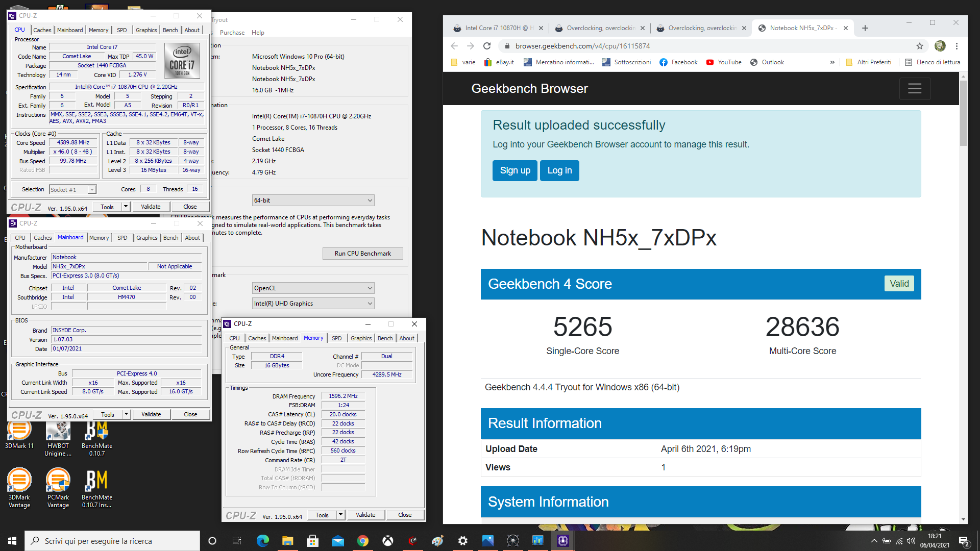This screenshot has width=980, height=551.
Task: Open Microsoft Store taskbar icon
Action: pyautogui.click(x=312, y=541)
